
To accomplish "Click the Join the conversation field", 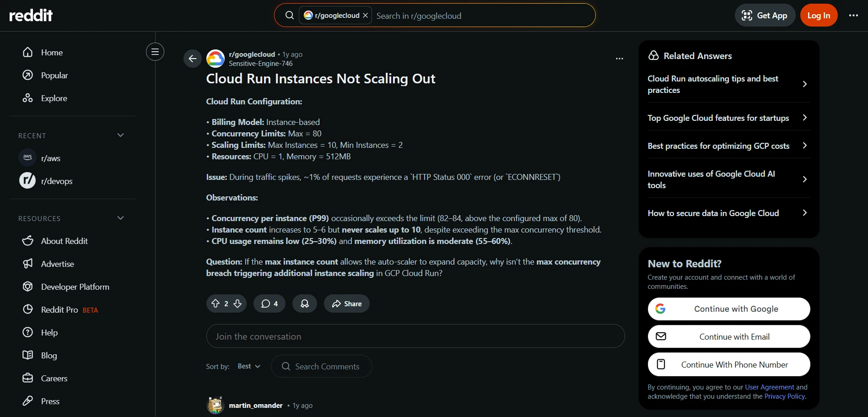I will (x=415, y=336).
